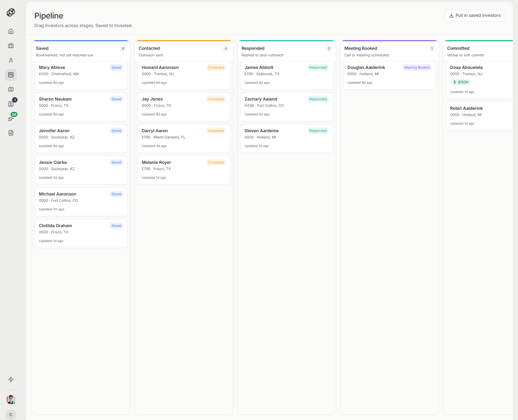
Task: Click the lightning bolt sidebar icon
Action: tap(11, 379)
